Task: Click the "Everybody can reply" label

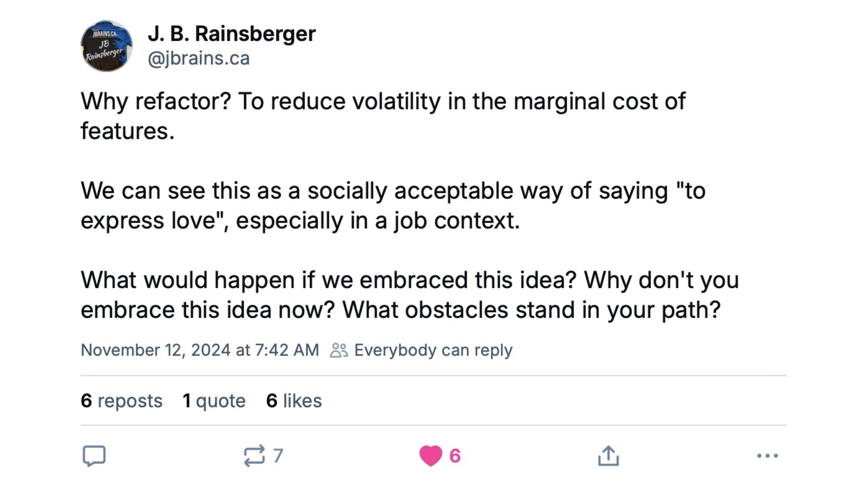Action: tap(433, 350)
